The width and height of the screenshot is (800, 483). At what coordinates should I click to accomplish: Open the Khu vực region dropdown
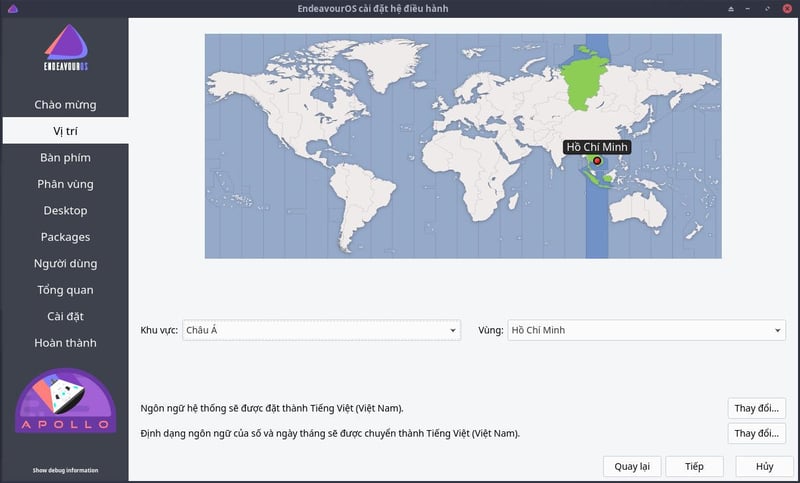coord(320,330)
